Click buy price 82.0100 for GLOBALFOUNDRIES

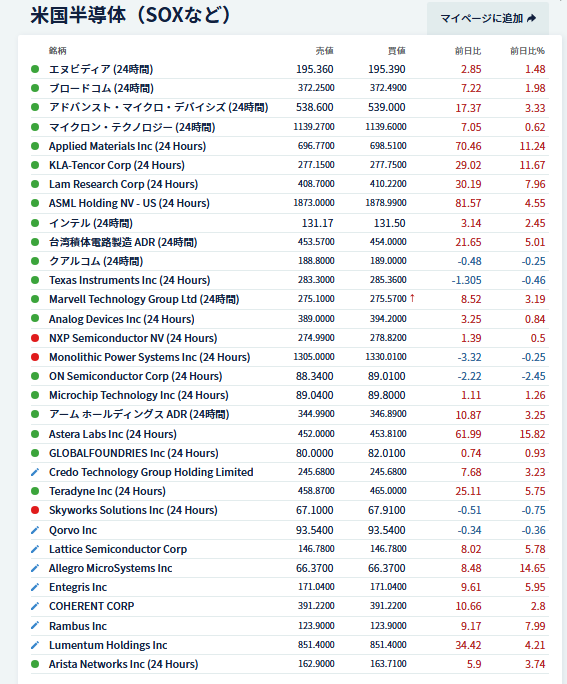(386, 453)
